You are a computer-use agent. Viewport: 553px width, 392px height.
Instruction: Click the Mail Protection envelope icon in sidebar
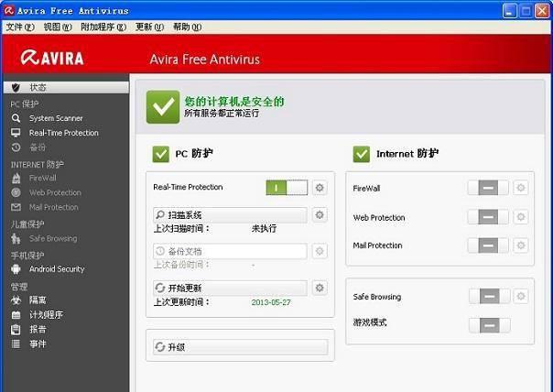click(x=16, y=207)
